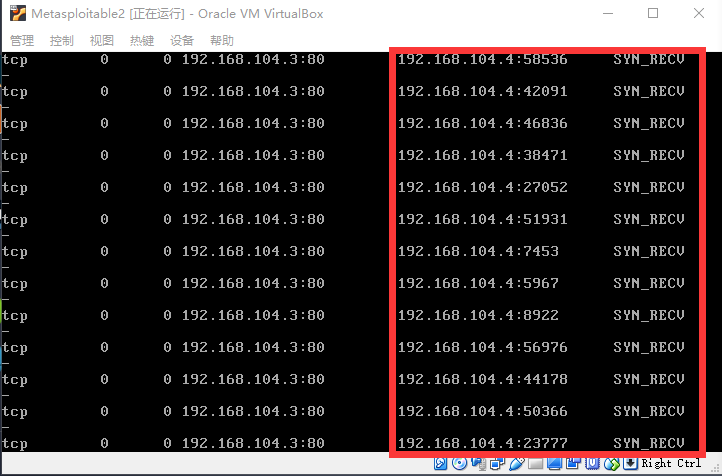Open the 视图 menu

(x=102, y=41)
